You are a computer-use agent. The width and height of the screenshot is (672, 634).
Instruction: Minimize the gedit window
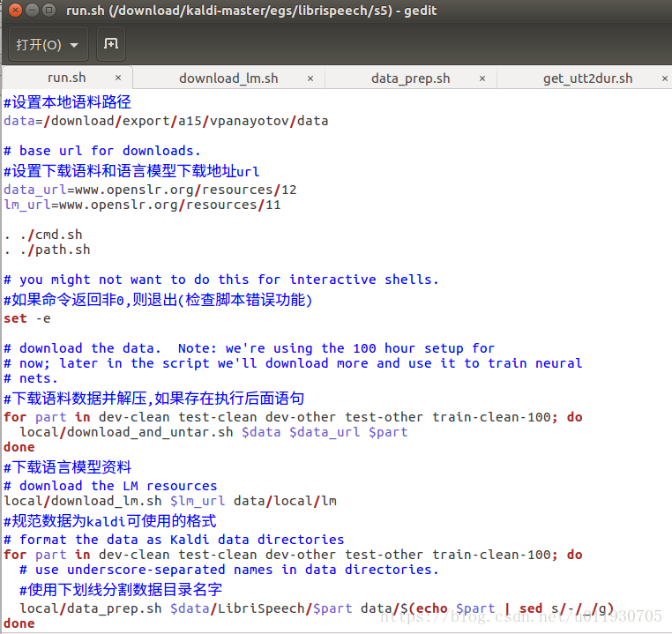pyautogui.click(x=33, y=10)
